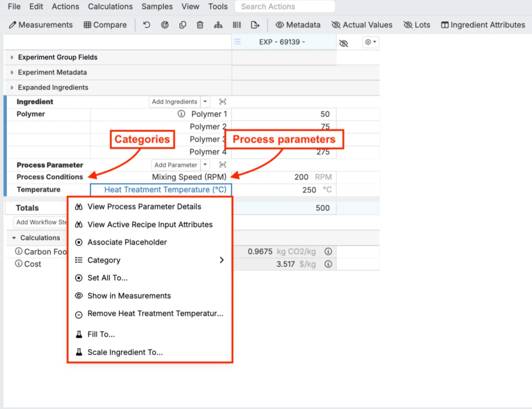Open the Tools menu
Viewport: 532px width, 409px height.
coord(218,6)
